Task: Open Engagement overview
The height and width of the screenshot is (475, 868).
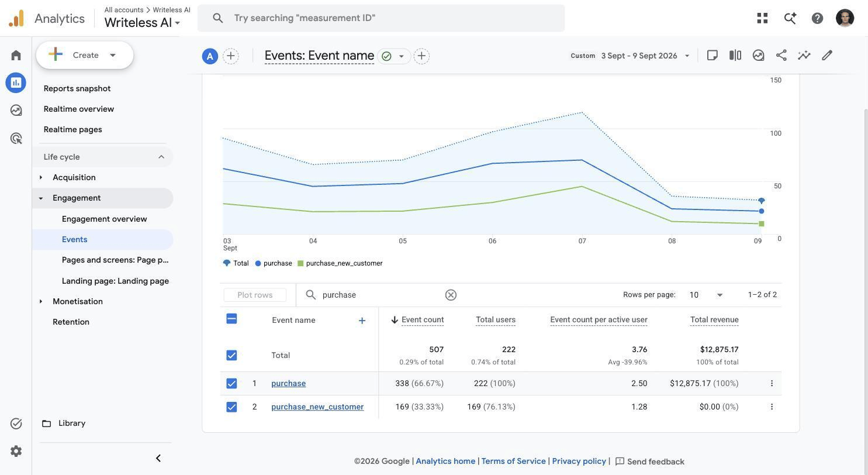Action: pos(105,219)
